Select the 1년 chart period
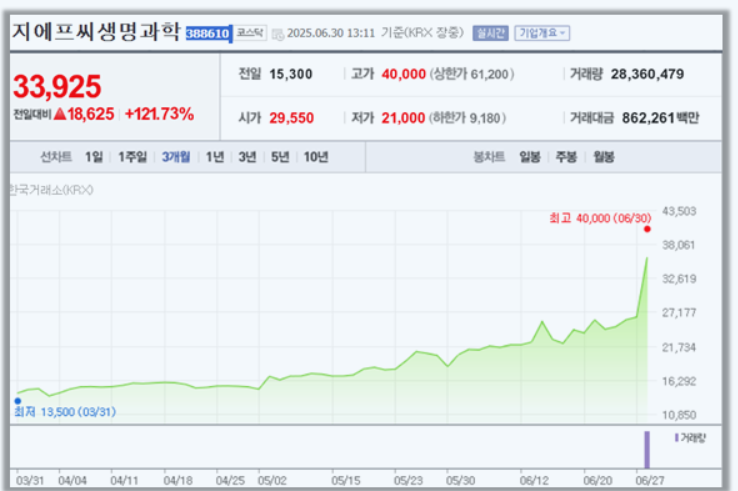 (215, 157)
